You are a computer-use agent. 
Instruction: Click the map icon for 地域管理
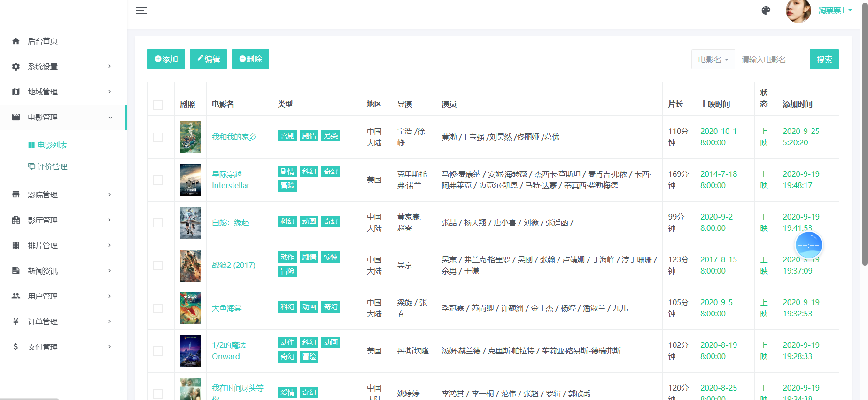(16, 92)
